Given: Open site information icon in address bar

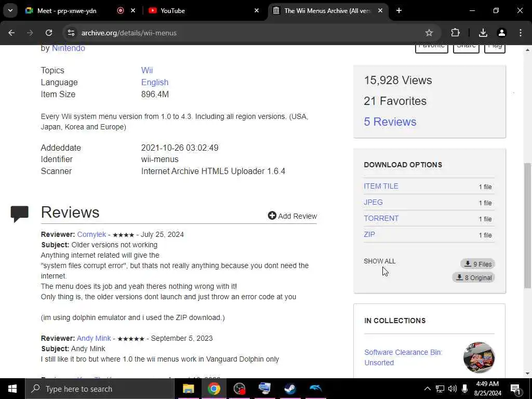Looking at the screenshot, I should click(x=71, y=33).
